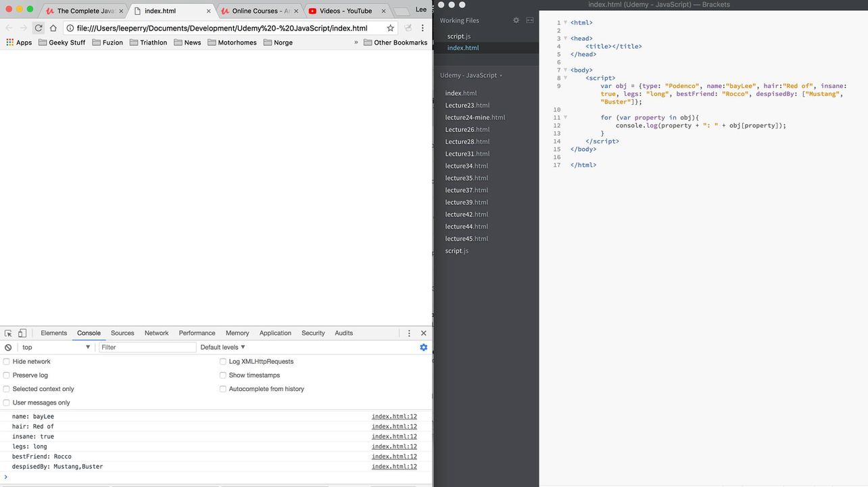Click the Chrome reload page icon
868x487 pixels.
tap(39, 28)
